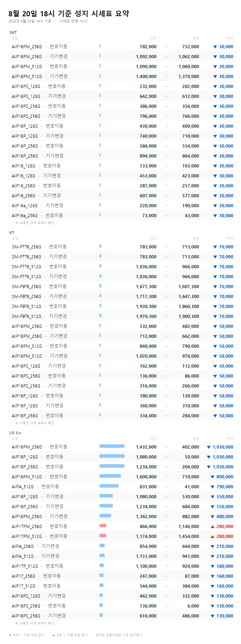Click the down-triangle legend icon before 하락
The width and height of the screenshot is (241, 644).
click(x=10, y=635)
